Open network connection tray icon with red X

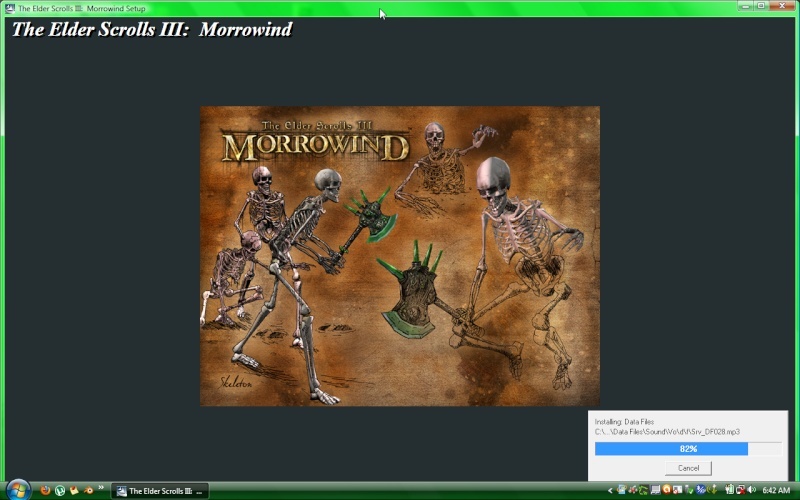[x=741, y=490]
